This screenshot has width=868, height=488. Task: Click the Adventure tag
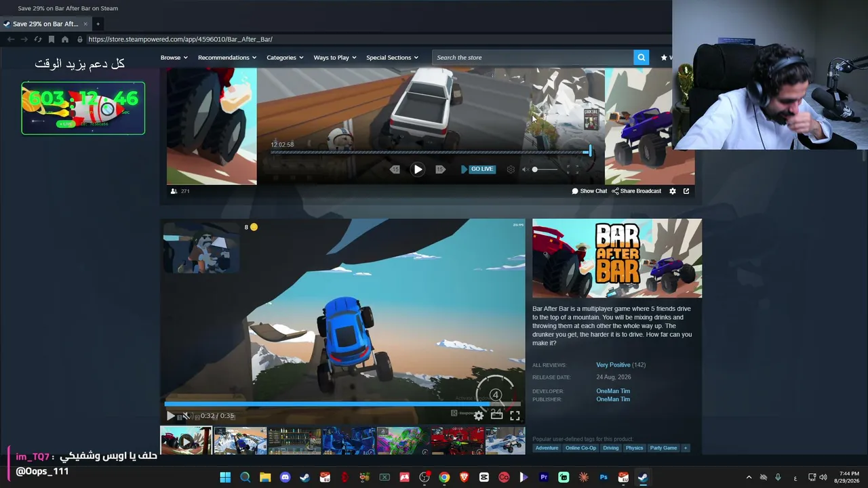(x=547, y=448)
